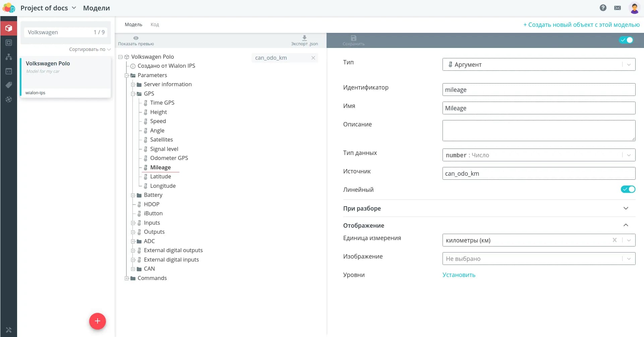
Task: Clear the can_odo_km tree search filter
Action: 313,58
